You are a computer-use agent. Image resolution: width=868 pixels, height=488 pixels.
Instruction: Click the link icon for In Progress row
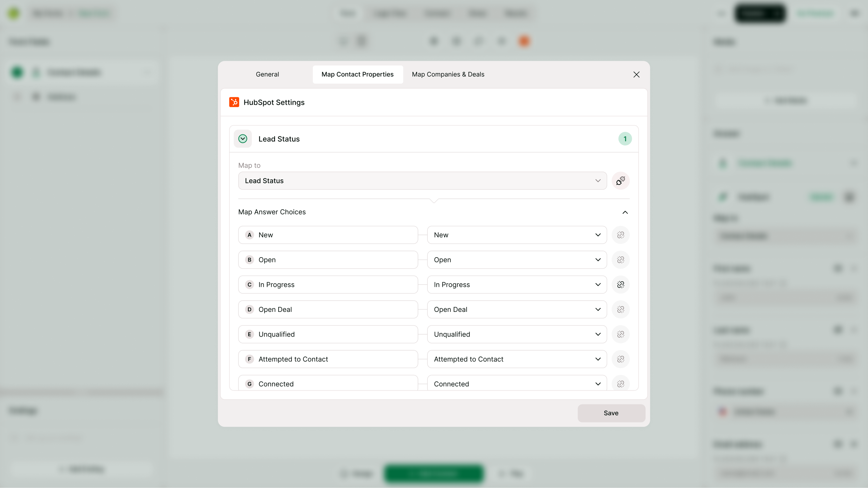click(x=620, y=285)
